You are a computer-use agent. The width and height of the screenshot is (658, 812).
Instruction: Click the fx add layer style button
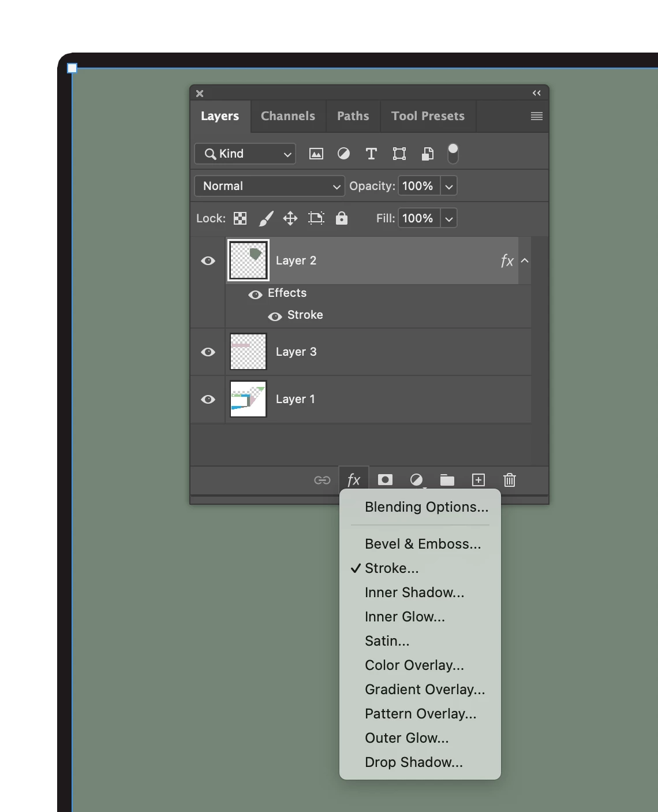tap(353, 480)
